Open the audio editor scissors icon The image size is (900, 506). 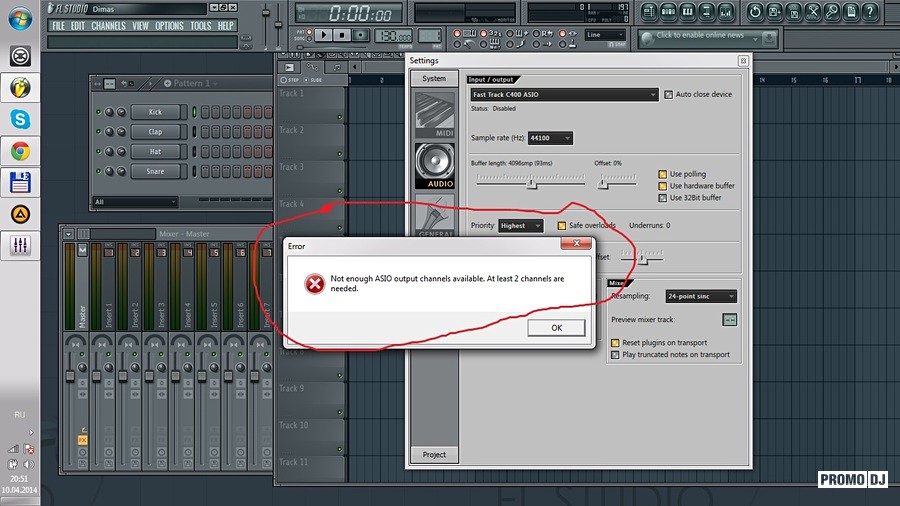[x=813, y=11]
